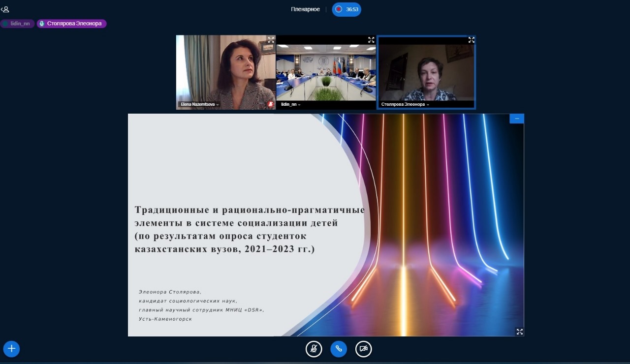Fullscreen the lidin_nn conference room video
This screenshot has width=630, height=364.
tap(371, 40)
